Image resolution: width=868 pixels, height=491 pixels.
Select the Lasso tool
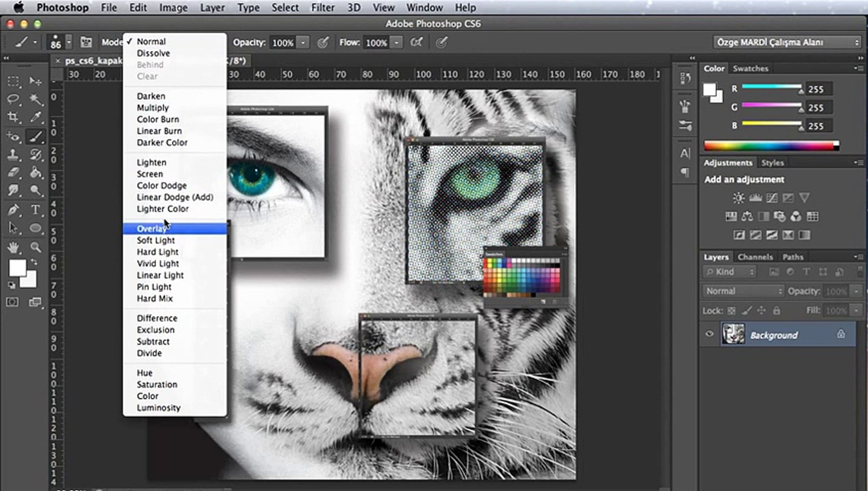[13, 99]
